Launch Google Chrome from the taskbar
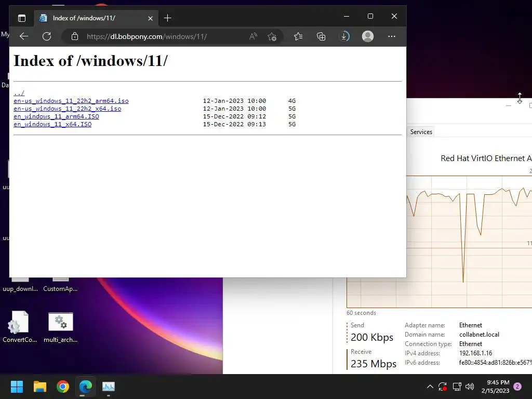This screenshot has width=532, height=399. (x=63, y=387)
